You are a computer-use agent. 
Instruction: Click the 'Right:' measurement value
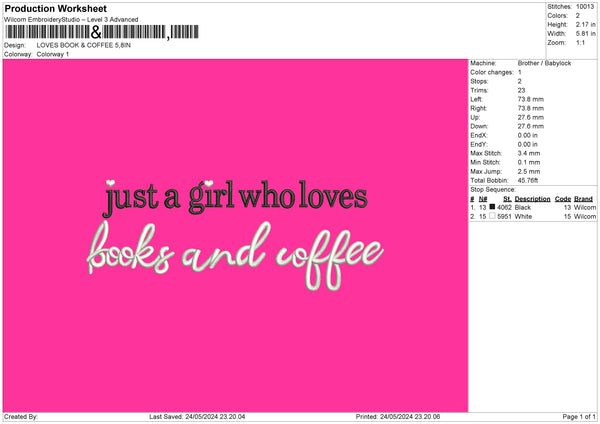click(x=531, y=108)
